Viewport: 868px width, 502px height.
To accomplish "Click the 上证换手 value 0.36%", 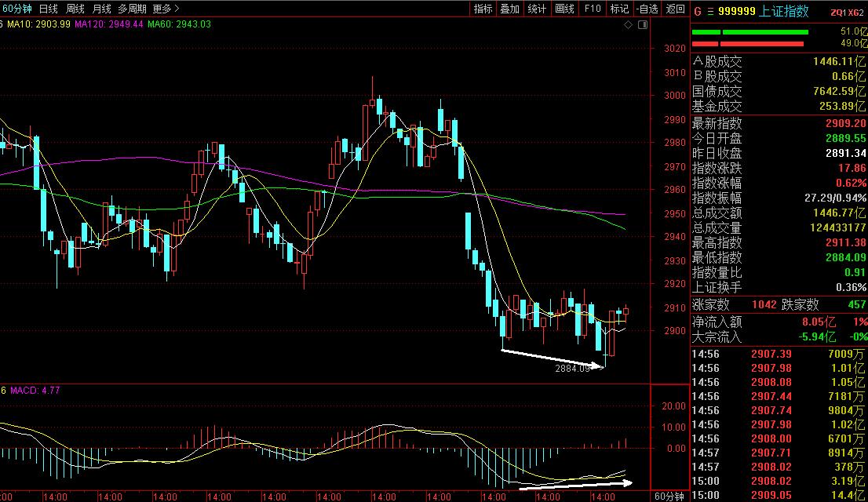I will point(851,288).
